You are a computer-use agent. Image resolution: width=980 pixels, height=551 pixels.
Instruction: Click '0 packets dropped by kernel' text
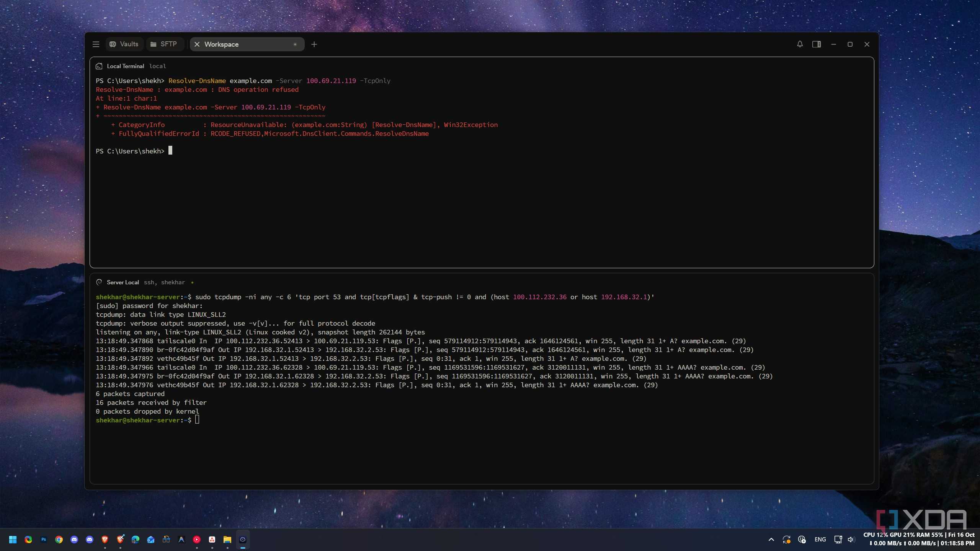pyautogui.click(x=147, y=411)
